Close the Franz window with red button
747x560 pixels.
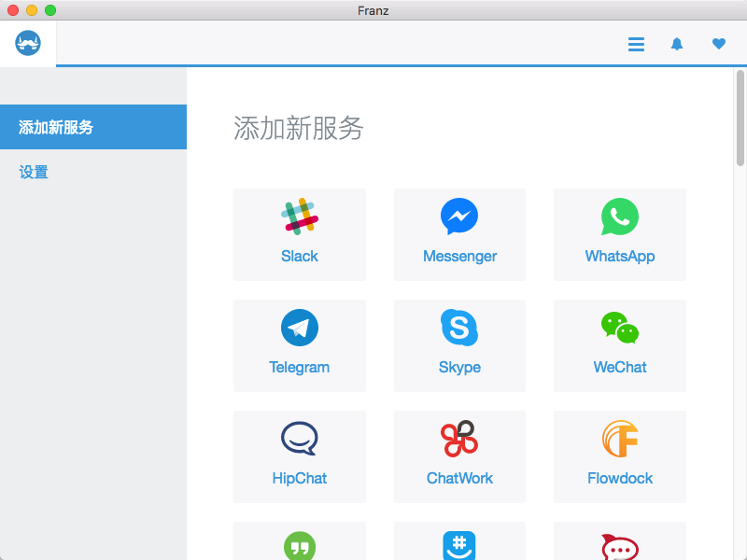click(x=13, y=10)
